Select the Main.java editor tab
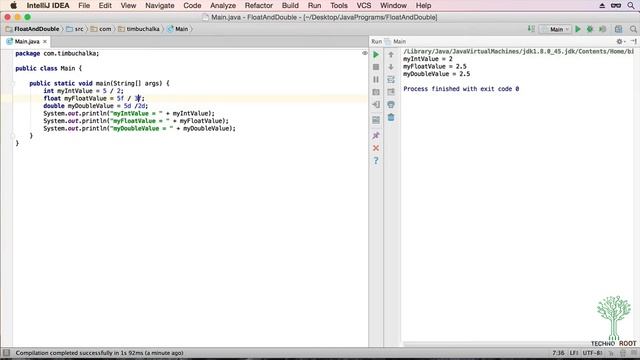This screenshot has width=640, height=360. tap(26, 41)
